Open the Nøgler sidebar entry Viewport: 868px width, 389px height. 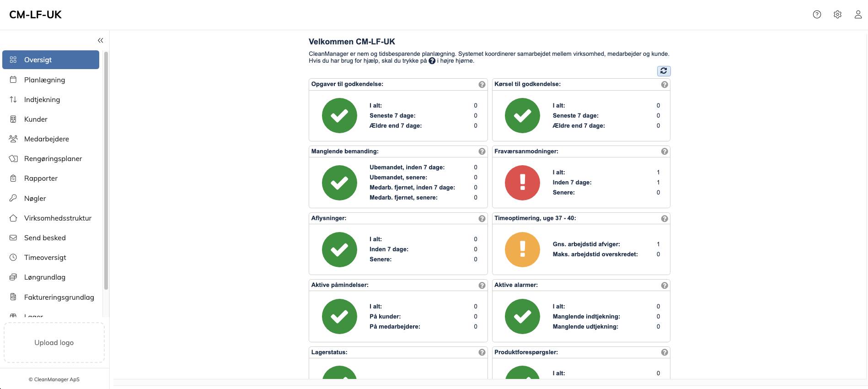(x=35, y=199)
